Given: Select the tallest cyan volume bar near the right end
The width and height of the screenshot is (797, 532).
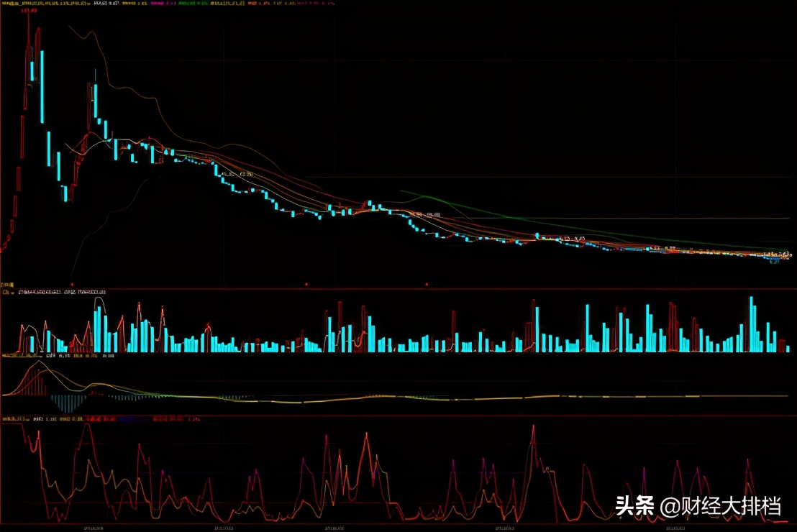Looking at the screenshot, I should (752, 324).
